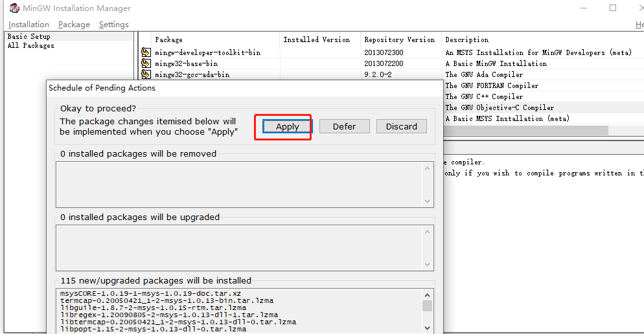This screenshot has width=644, height=334.
Task: Select the mingw32-gcc-ada-bin package name
Action: tap(192, 74)
